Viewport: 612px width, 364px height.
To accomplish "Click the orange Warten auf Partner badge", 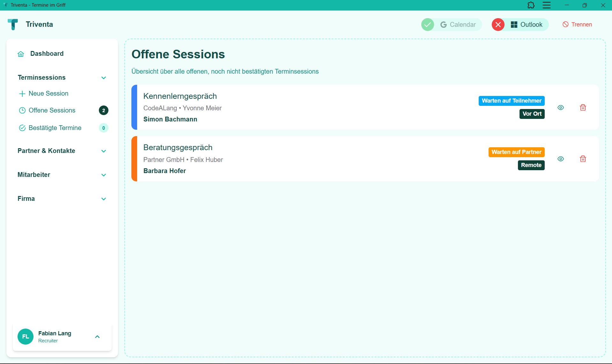I will (516, 152).
